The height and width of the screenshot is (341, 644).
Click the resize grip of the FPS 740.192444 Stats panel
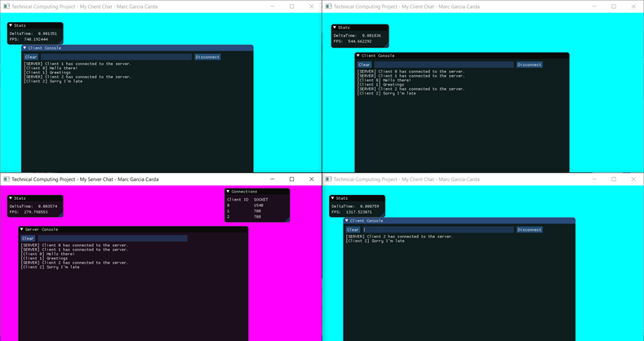(60, 42)
